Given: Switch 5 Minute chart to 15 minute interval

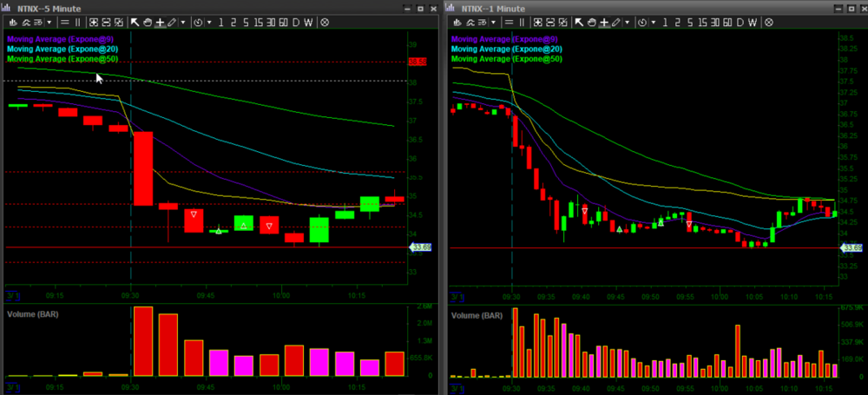Looking at the screenshot, I should (257, 22).
